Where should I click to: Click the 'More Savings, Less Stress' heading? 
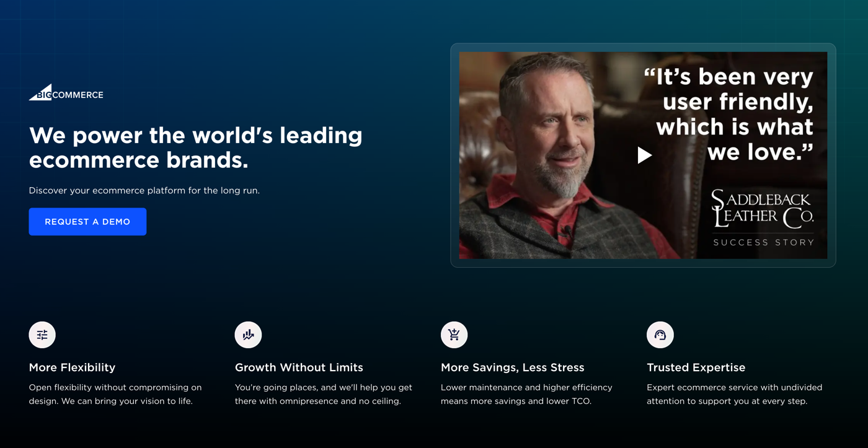[513, 367]
